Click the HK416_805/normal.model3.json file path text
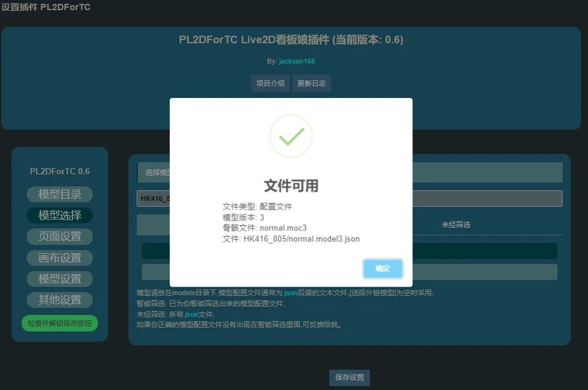Image resolution: width=588 pixels, height=390 pixels. coord(301,239)
